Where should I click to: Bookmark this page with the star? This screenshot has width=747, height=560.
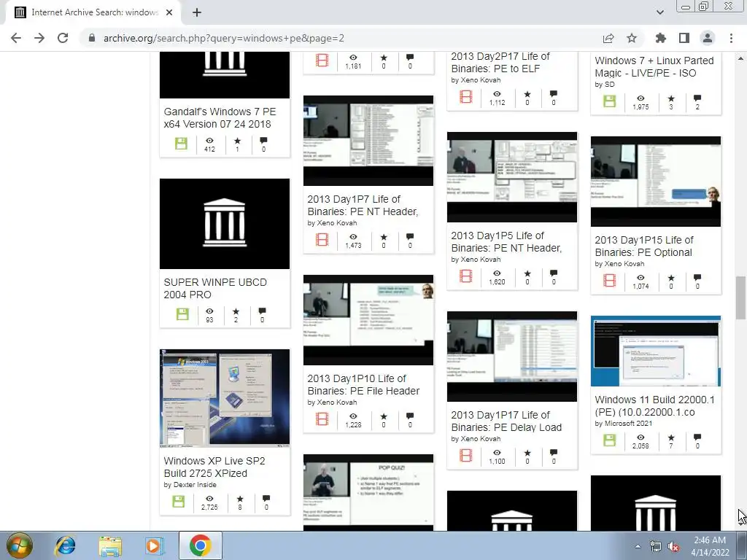tap(632, 38)
